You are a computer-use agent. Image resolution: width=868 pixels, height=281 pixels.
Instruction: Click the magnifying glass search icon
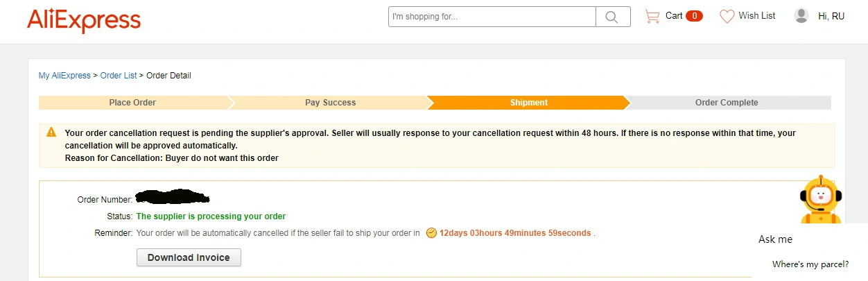(x=613, y=17)
